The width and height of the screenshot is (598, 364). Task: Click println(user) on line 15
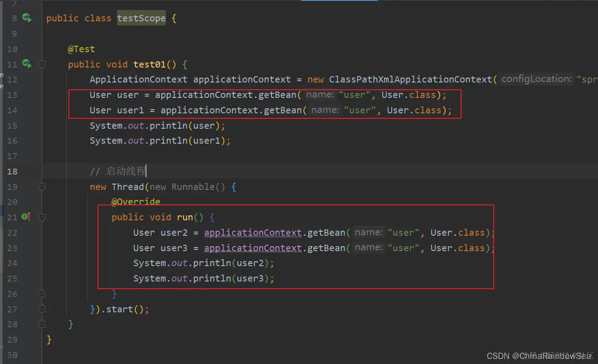coord(185,126)
